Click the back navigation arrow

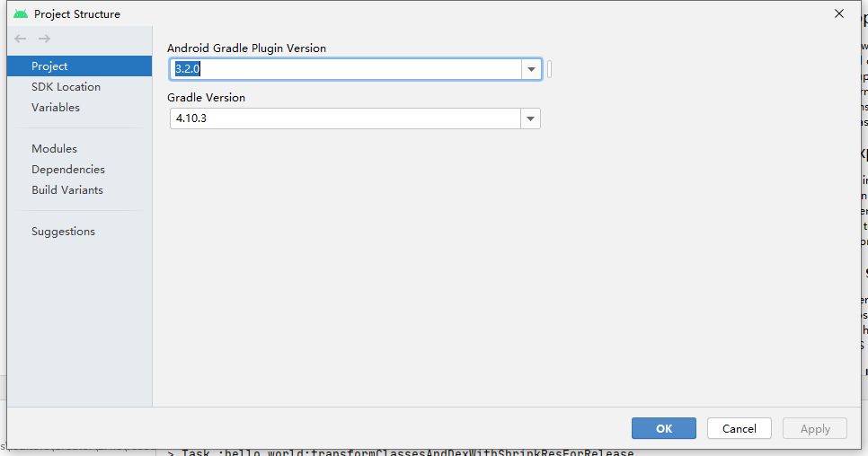pyautogui.click(x=20, y=39)
